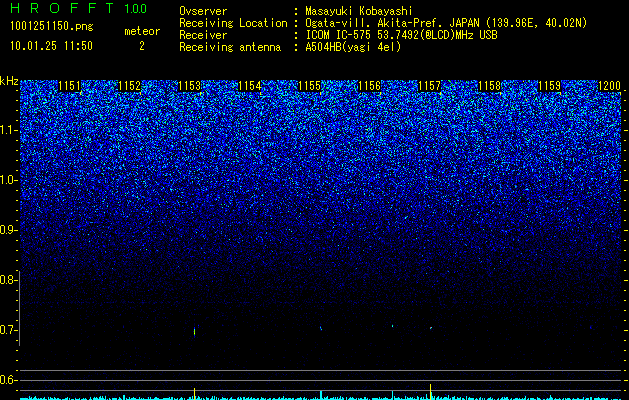
Task: Click the 1154 time marker
Action: (250, 86)
